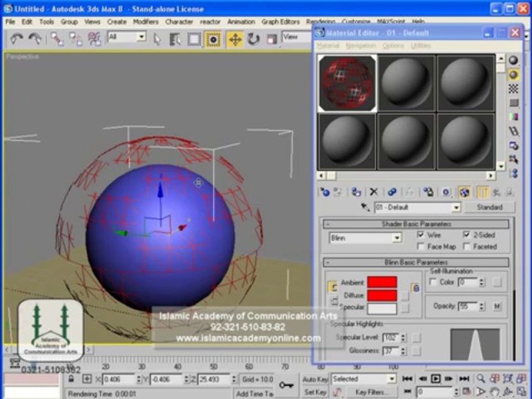532x399 pixels.
Task: Click the Add Time Tag field
Action: [254, 393]
